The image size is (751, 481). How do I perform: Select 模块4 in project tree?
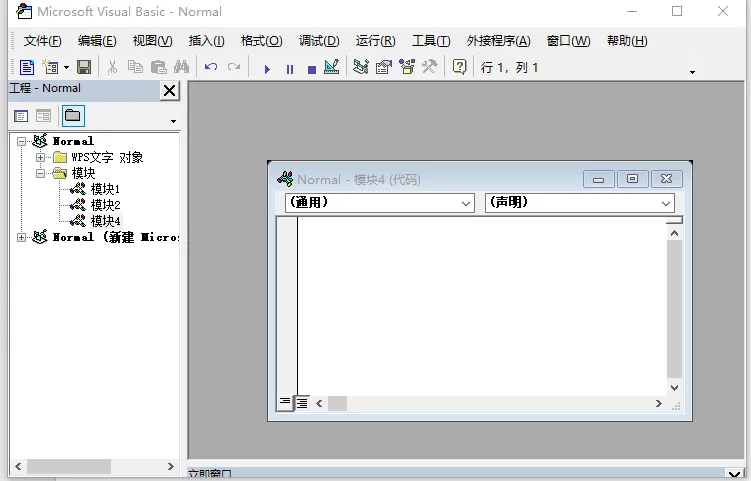point(105,221)
